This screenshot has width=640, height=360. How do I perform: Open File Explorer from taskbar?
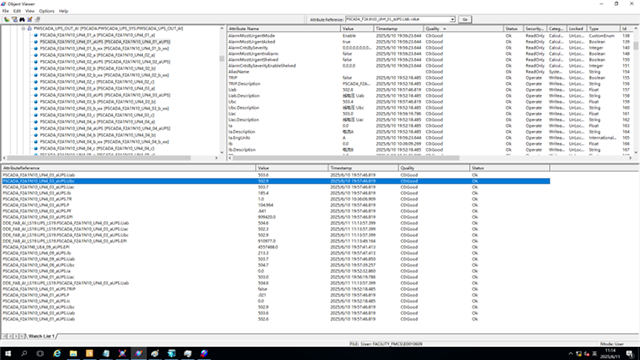pyautogui.click(x=73, y=353)
